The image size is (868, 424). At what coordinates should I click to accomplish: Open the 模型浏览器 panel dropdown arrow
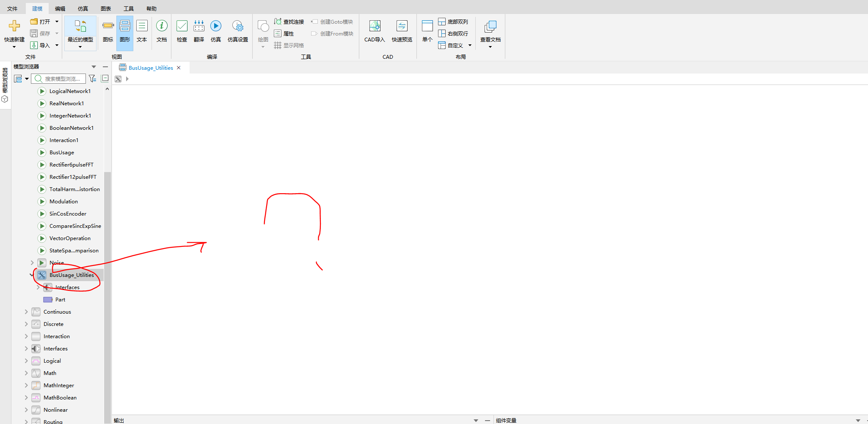[94, 67]
